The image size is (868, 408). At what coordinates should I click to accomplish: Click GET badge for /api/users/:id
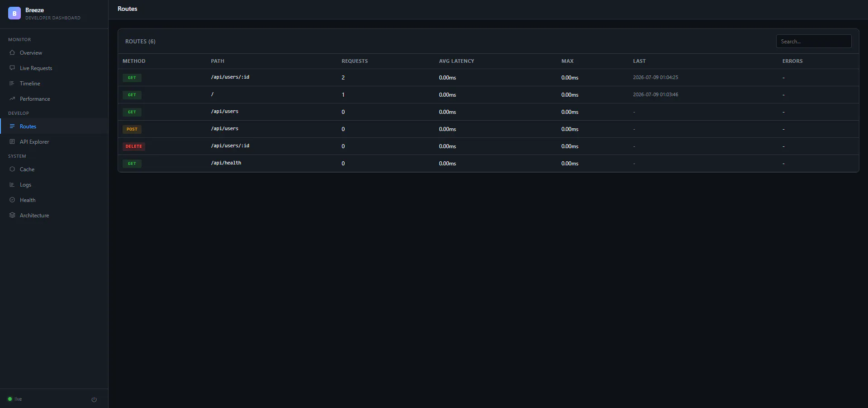click(x=132, y=78)
